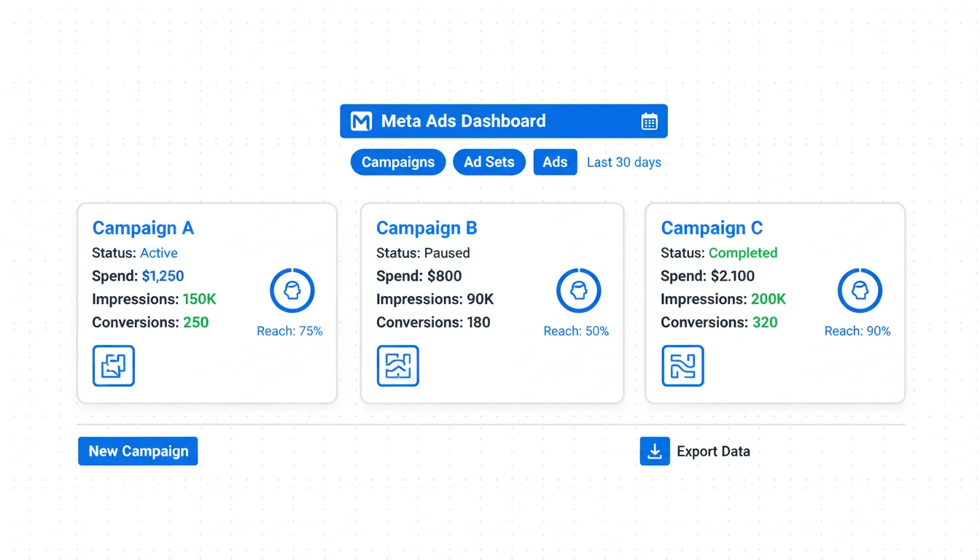Click Campaign B's reach audience icon
980x560 pixels.
[578, 290]
